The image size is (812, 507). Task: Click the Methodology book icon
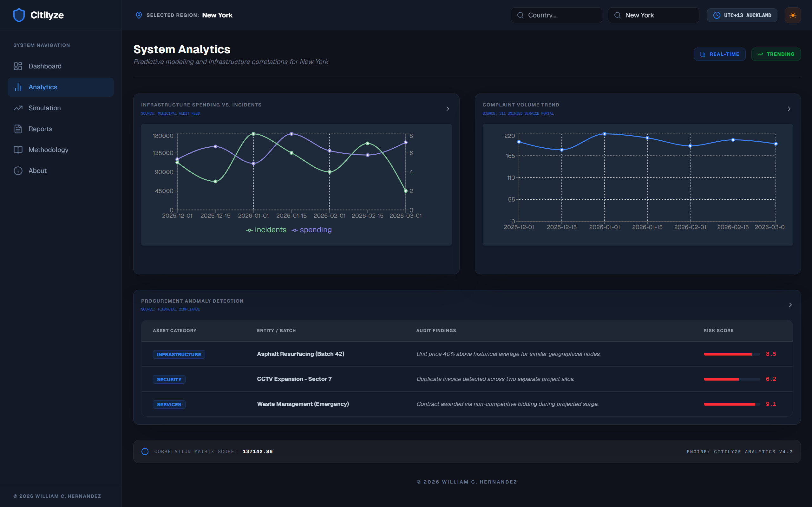pos(18,150)
